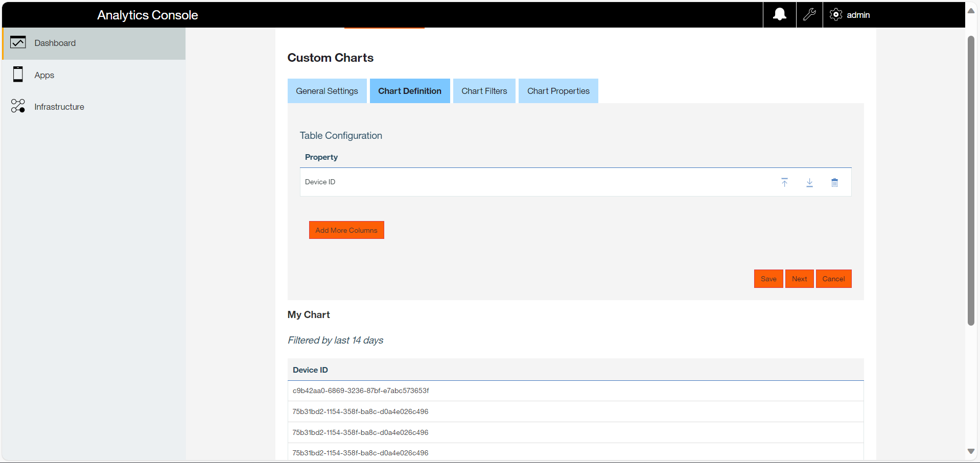Click the Apps phone icon
This screenshot has width=980, height=463.
click(x=18, y=75)
